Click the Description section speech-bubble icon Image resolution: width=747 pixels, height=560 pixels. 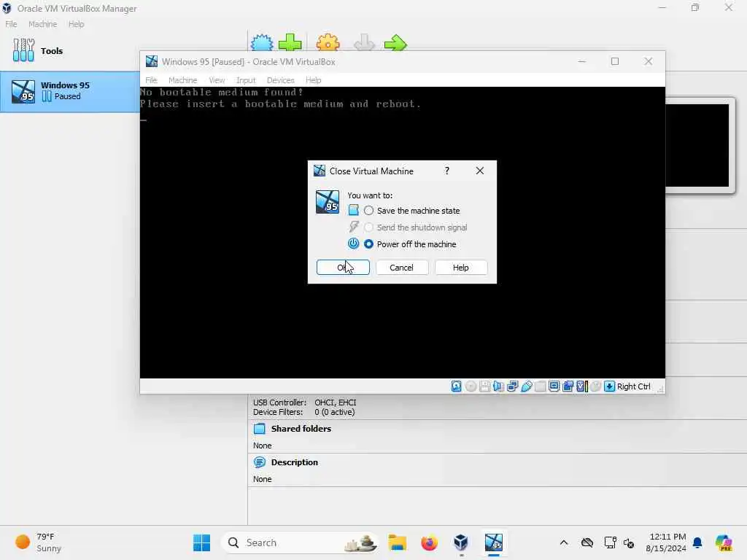pos(260,462)
